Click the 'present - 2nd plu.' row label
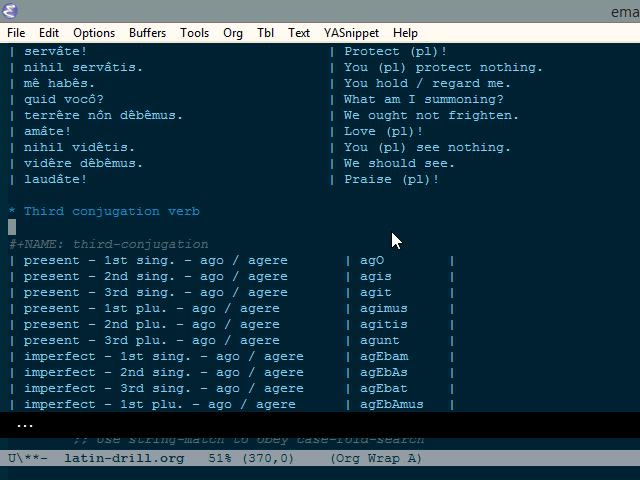 (151, 324)
